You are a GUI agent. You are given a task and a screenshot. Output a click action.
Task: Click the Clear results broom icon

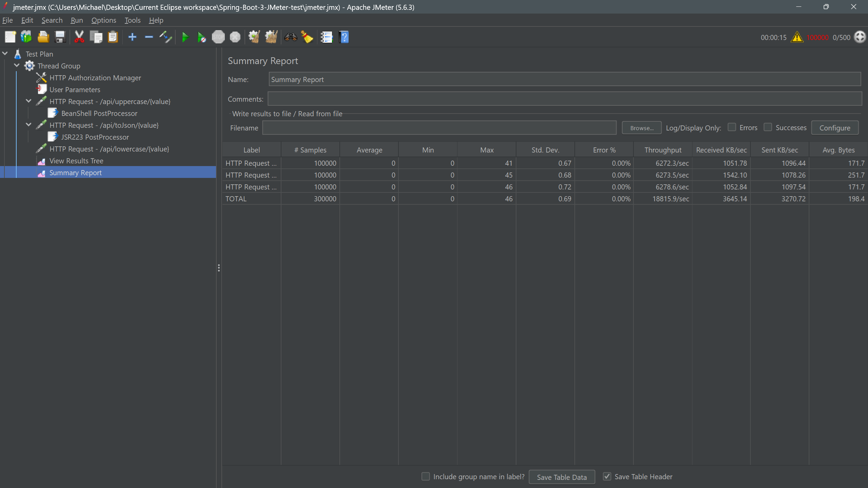coord(254,37)
